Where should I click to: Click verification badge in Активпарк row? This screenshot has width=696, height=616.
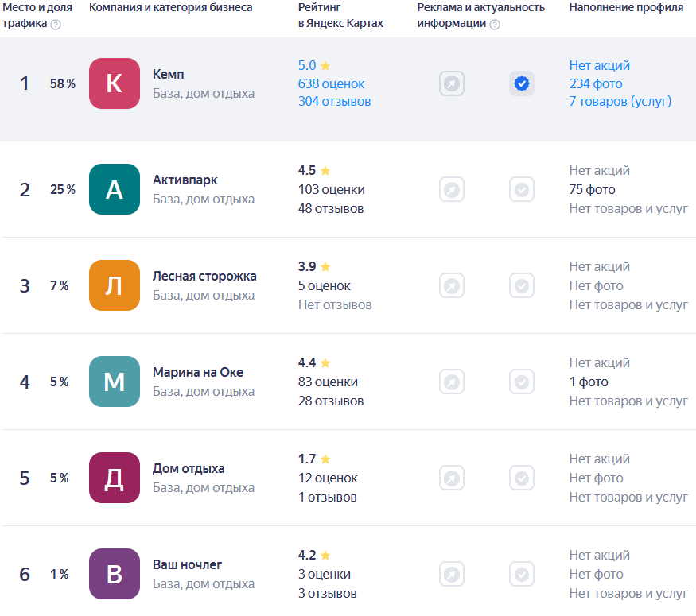(x=522, y=189)
